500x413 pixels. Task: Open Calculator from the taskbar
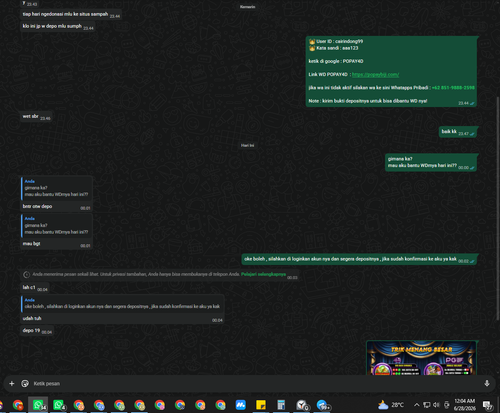pyautogui.click(x=281, y=405)
